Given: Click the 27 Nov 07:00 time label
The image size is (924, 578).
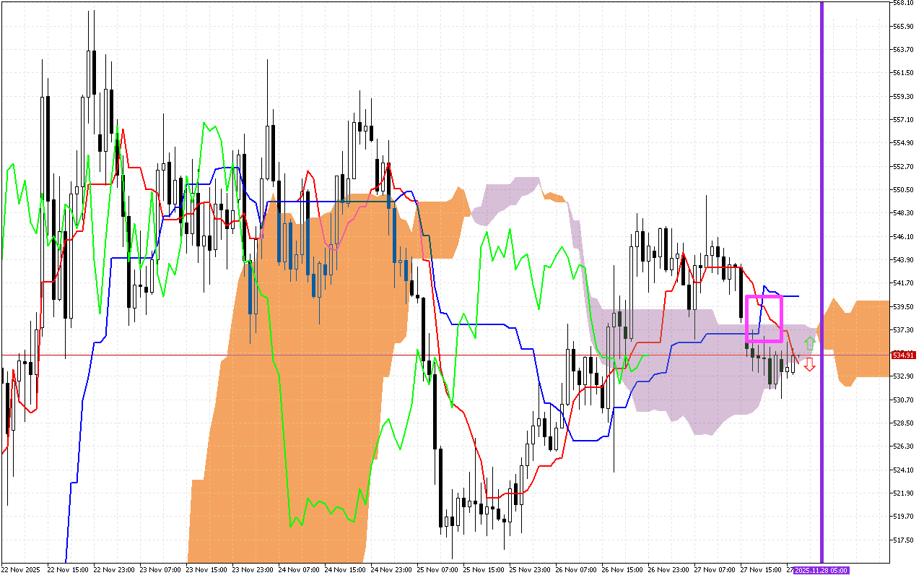Looking at the screenshot, I should click(x=716, y=570).
